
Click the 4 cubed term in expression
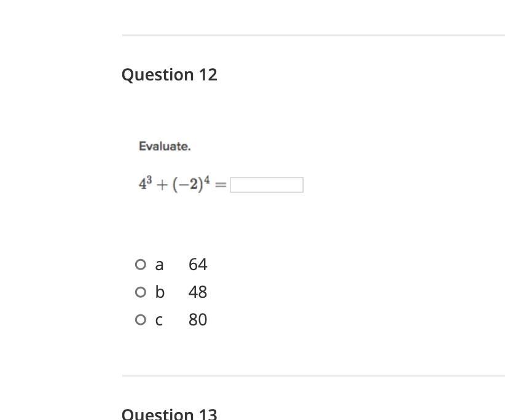(x=145, y=184)
